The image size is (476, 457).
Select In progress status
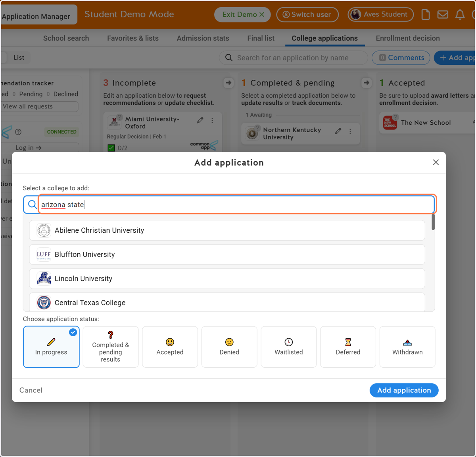(x=51, y=347)
